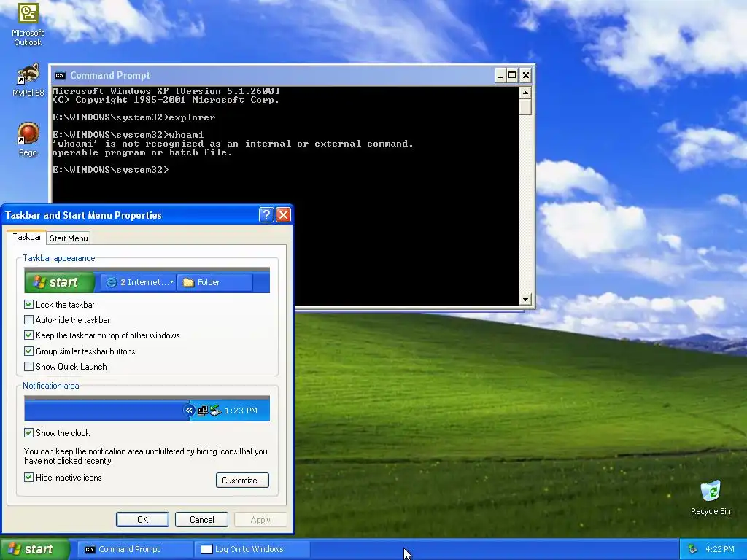Minimize the Command Prompt window
This screenshot has width=747, height=560.
500,75
